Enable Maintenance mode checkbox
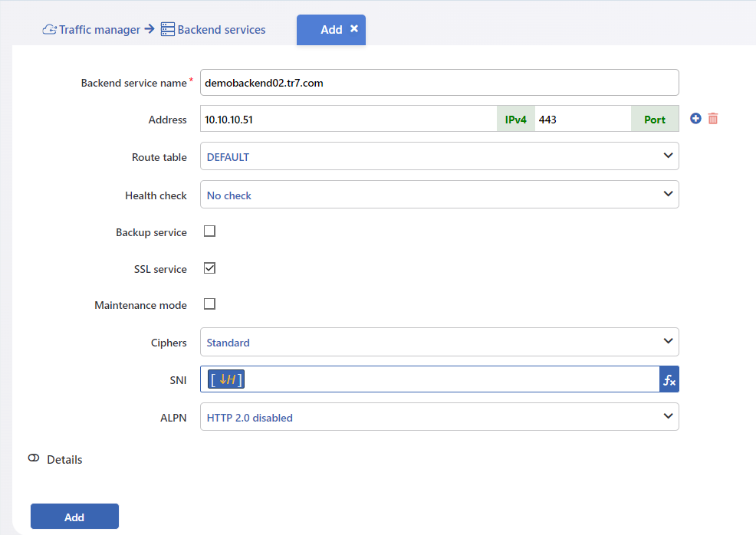The width and height of the screenshot is (756, 535). click(x=209, y=304)
